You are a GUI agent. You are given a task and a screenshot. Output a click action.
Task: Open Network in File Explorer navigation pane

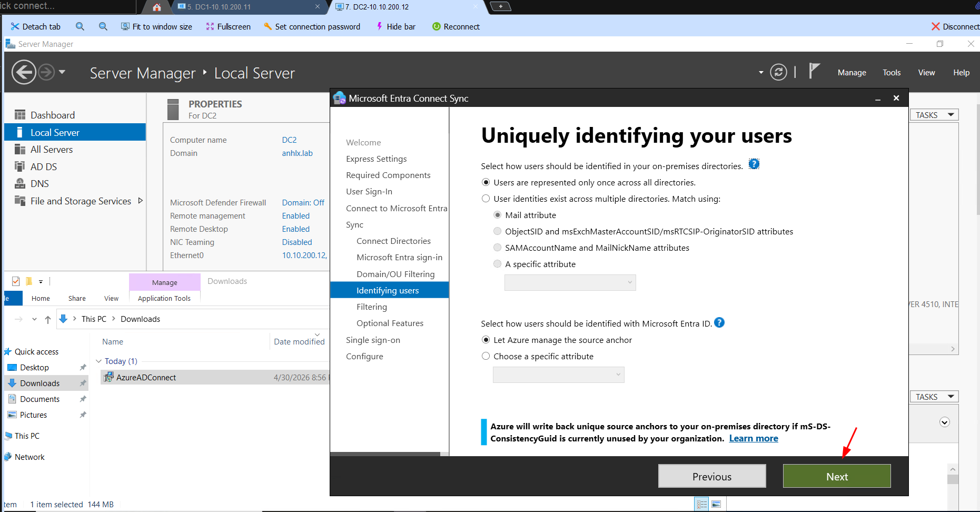click(29, 457)
